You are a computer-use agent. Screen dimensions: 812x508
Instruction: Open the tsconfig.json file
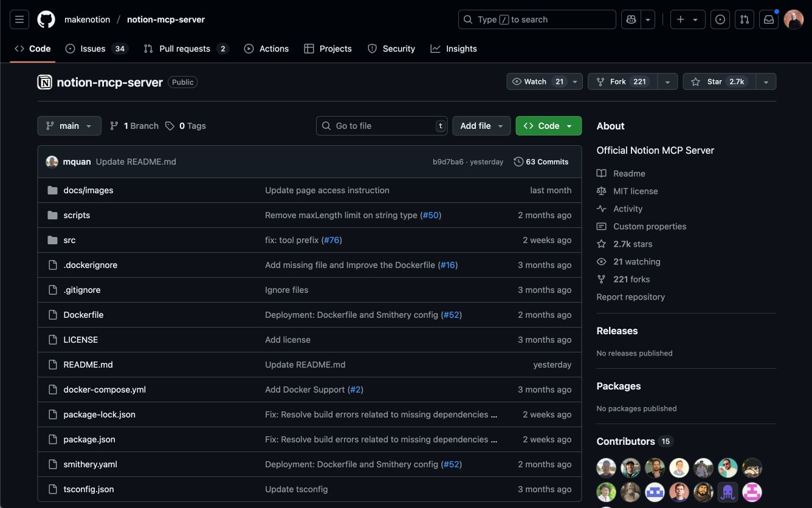[89, 489]
